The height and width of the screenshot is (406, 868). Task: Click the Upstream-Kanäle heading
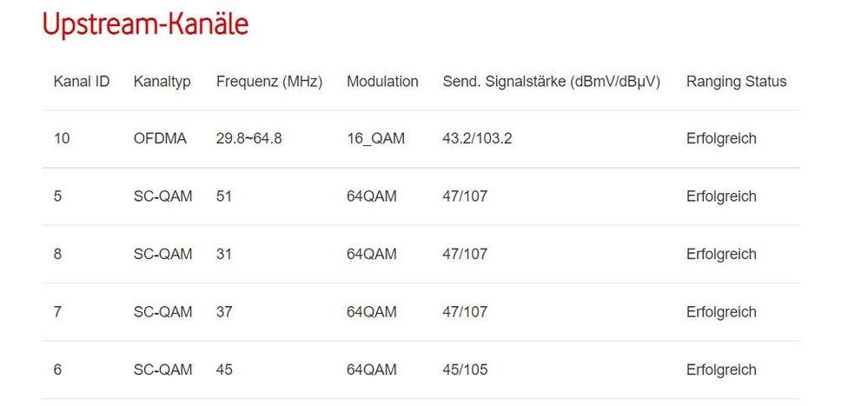tap(145, 25)
